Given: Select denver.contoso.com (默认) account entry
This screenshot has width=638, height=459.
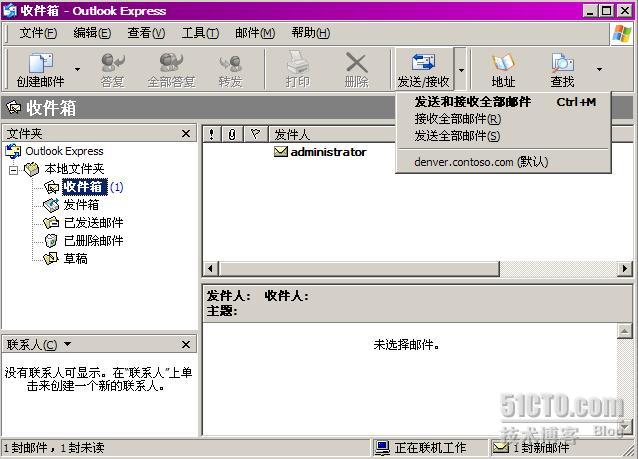Looking at the screenshot, I should click(481, 161).
